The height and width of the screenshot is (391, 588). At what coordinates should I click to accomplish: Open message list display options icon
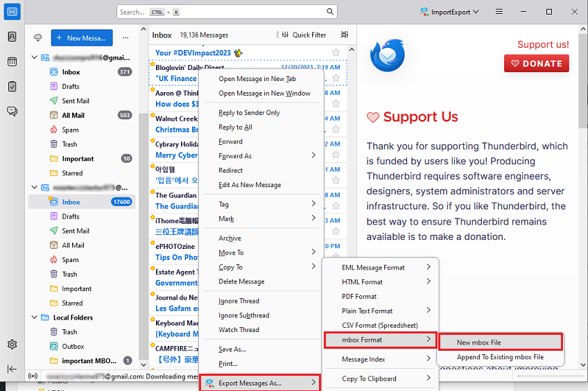[x=344, y=35]
